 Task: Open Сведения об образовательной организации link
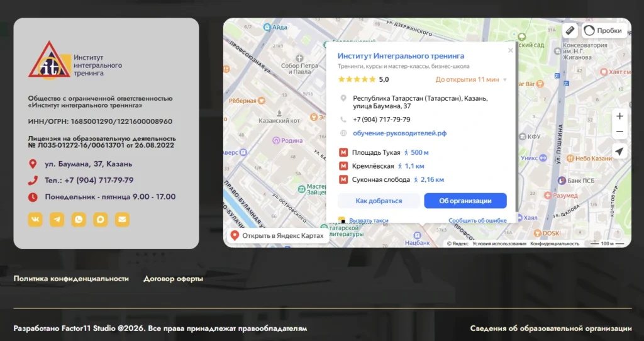(551, 328)
